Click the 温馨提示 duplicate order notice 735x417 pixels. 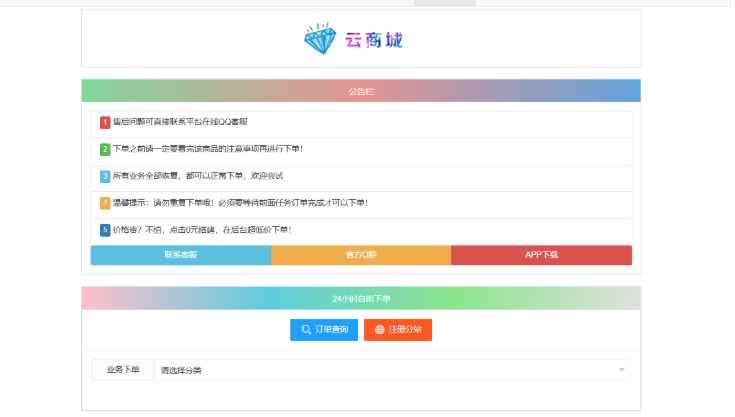[x=240, y=203]
